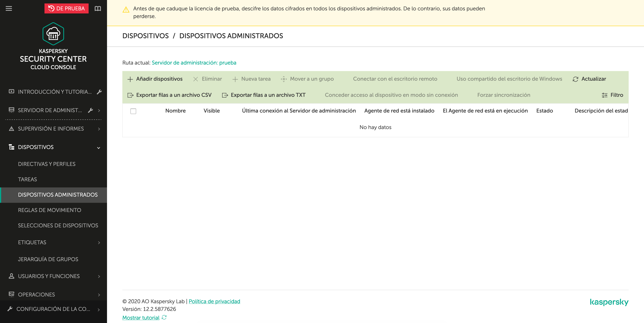The height and width of the screenshot is (323, 644).
Task: Click the Eliminar X icon
Action: pos(196,79)
